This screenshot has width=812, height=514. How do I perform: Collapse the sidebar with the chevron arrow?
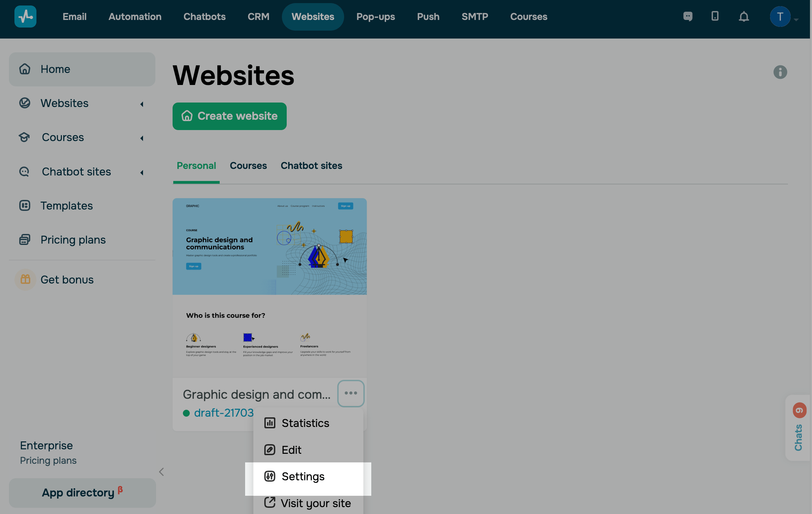[x=162, y=472]
